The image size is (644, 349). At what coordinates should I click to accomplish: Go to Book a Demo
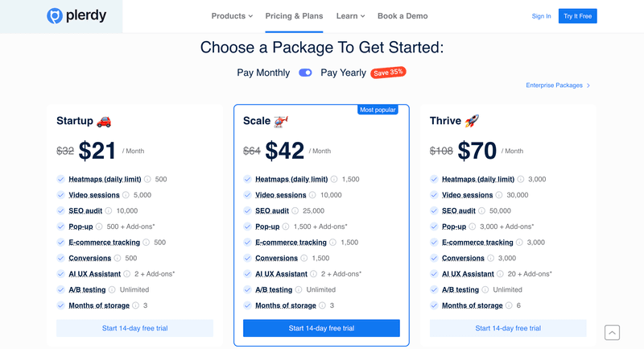point(402,16)
